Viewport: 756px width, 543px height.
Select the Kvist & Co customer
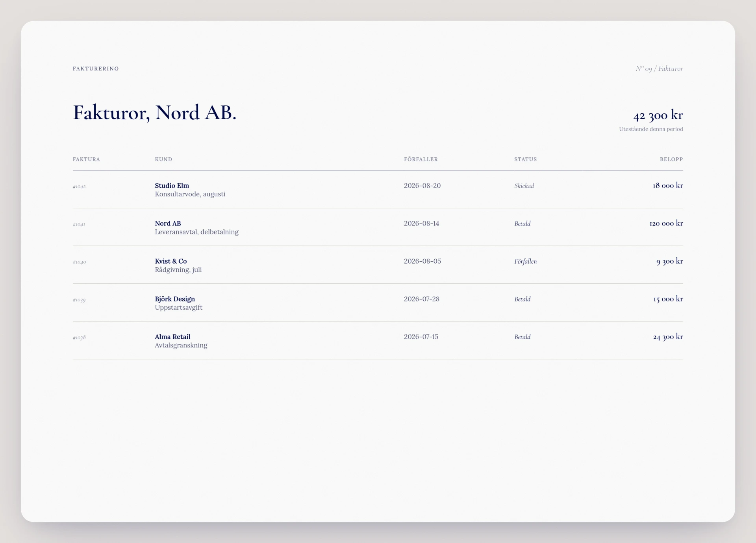pyautogui.click(x=171, y=261)
